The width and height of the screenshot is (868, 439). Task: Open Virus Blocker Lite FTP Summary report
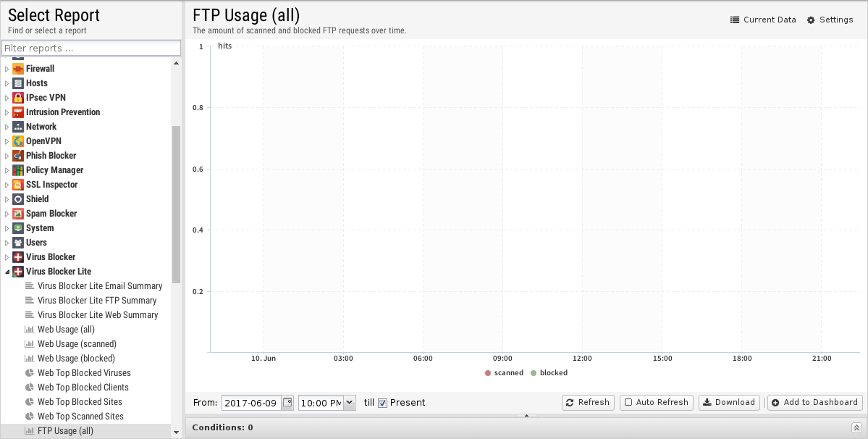coord(97,300)
